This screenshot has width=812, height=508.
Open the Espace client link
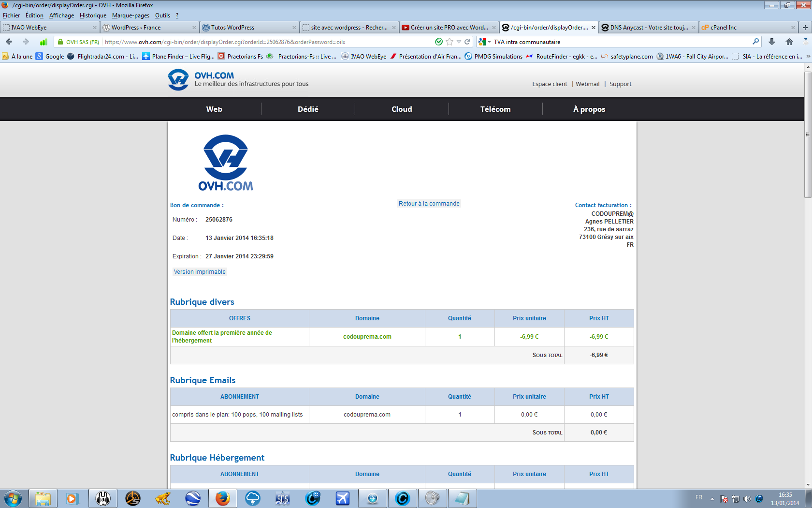(550, 84)
